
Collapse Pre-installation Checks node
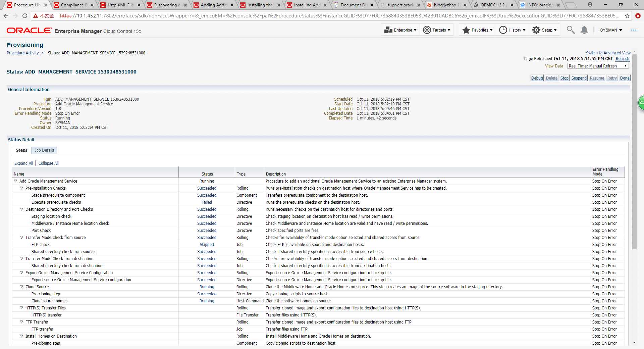tap(21, 188)
